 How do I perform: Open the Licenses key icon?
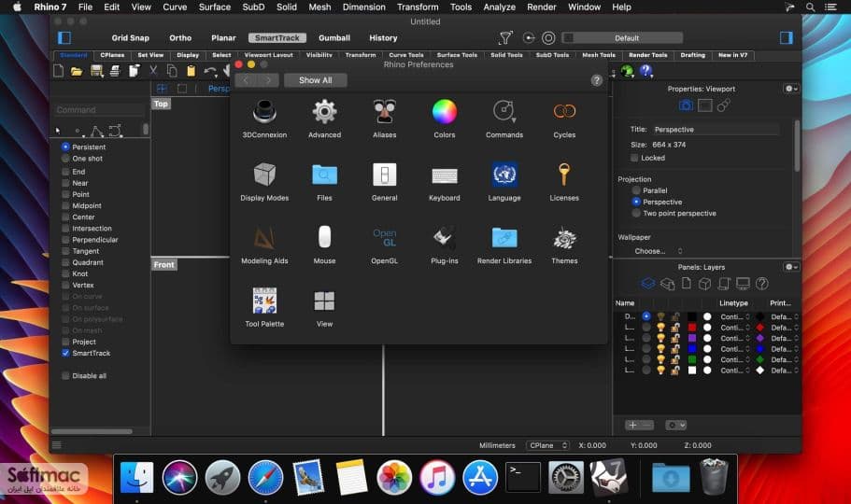[564, 175]
